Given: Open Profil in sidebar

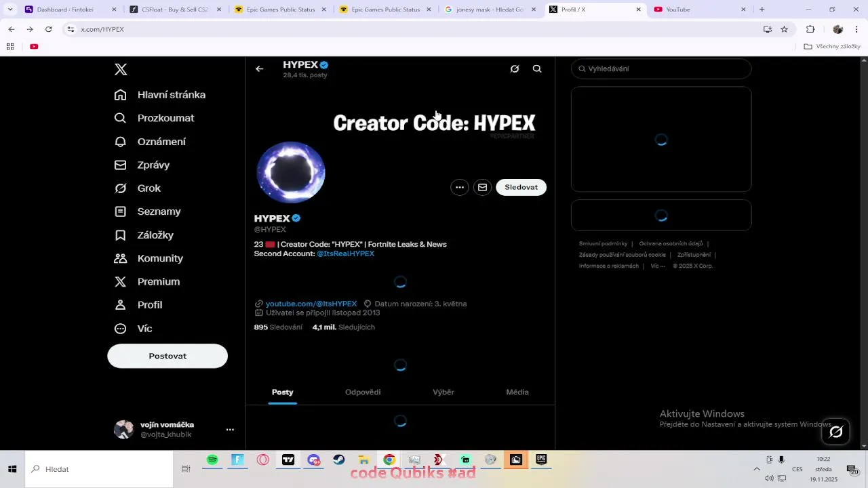Looking at the screenshot, I should (139, 305).
